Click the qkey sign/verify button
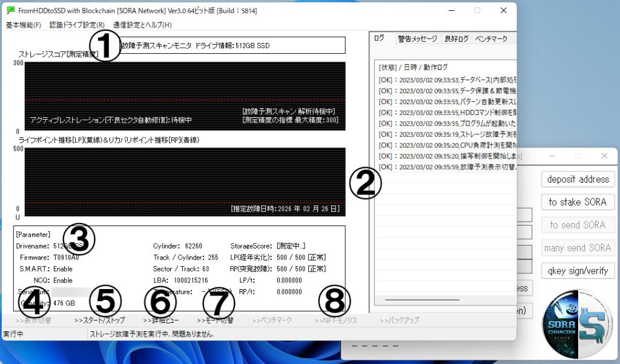Screen dimensions: 620x364 (x=578, y=271)
